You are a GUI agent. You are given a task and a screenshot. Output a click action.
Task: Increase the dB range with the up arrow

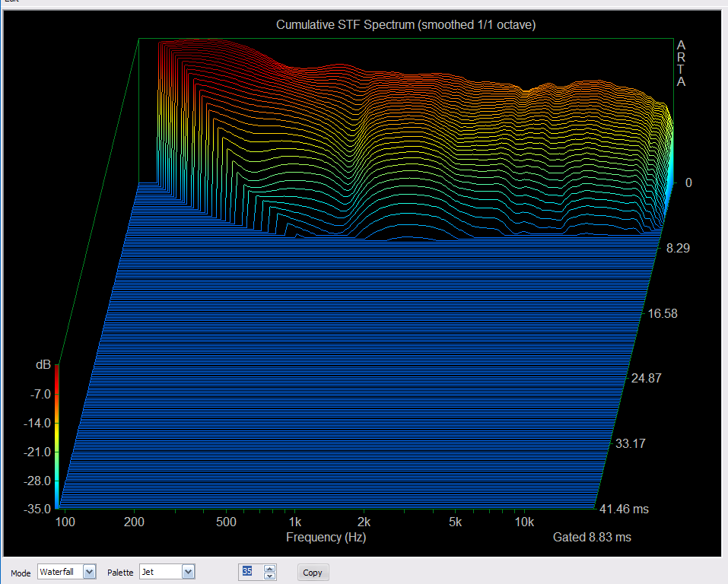[x=270, y=568]
